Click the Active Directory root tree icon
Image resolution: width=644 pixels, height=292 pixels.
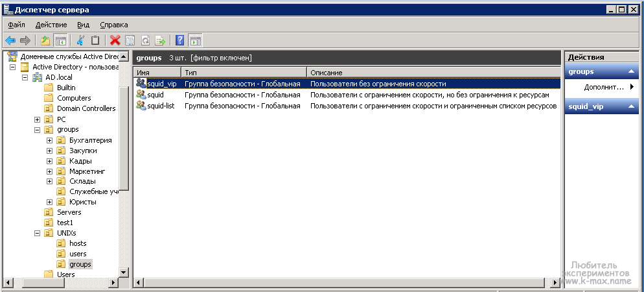[x=13, y=56]
